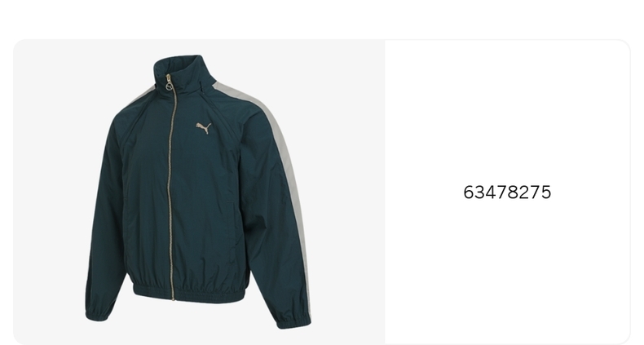
Task: Click the elastic cuff on left sleeve
Action: click(x=98, y=315)
